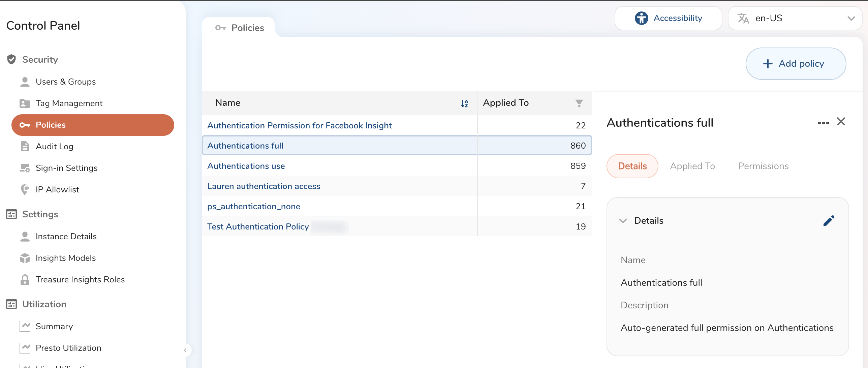The height and width of the screenshot is (368, 868).
Task: Open the Authentications use policy link
Action: click(246, 166)
